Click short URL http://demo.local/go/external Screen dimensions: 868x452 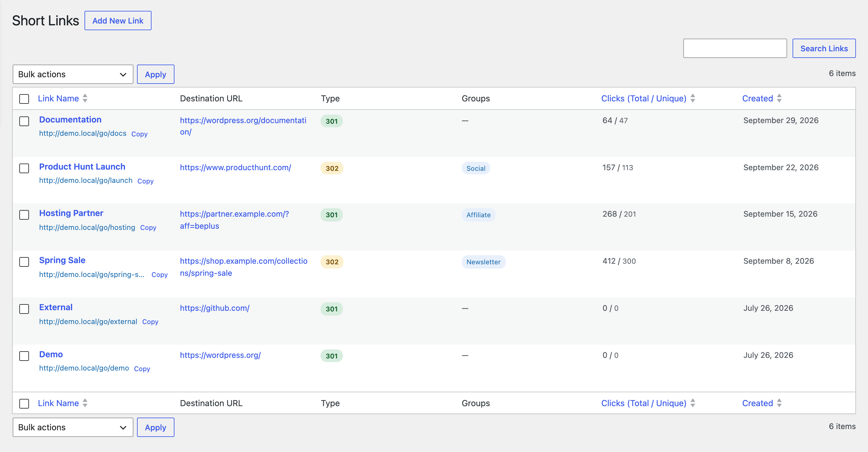coord(88,322)
